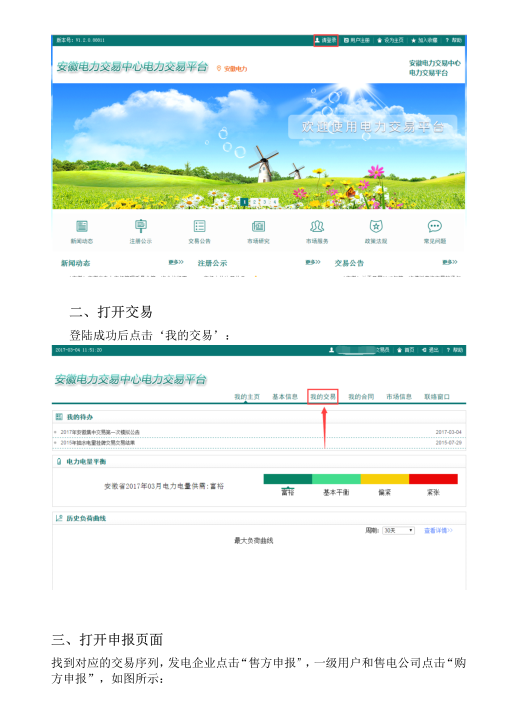Open the 注册公示 signboard icon
The width and height of the screenshot is (530, 721).
click(141, 226)
